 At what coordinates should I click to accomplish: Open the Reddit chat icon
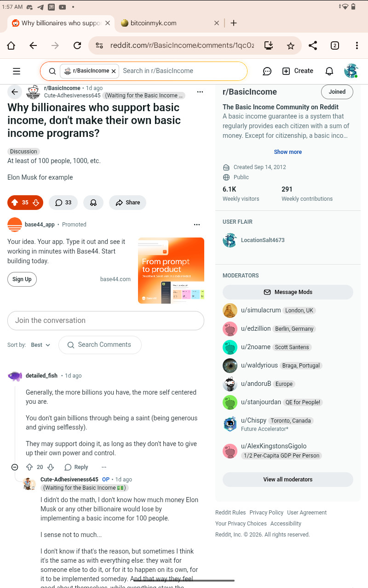pos(267,71)
